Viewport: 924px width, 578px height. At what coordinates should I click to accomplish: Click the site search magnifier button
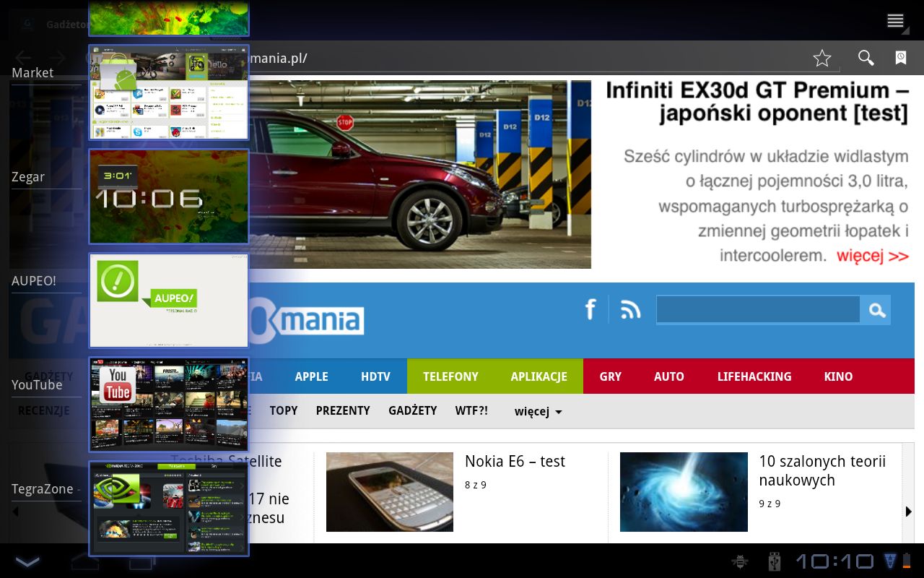point(876,310)
